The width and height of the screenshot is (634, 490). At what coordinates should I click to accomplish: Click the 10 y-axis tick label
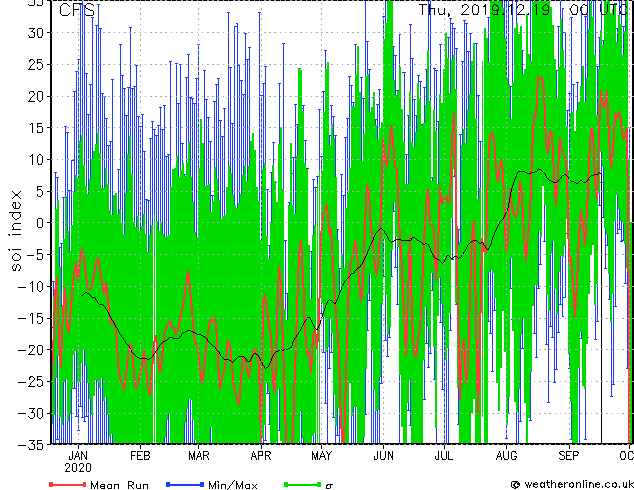tap(36, 160)
